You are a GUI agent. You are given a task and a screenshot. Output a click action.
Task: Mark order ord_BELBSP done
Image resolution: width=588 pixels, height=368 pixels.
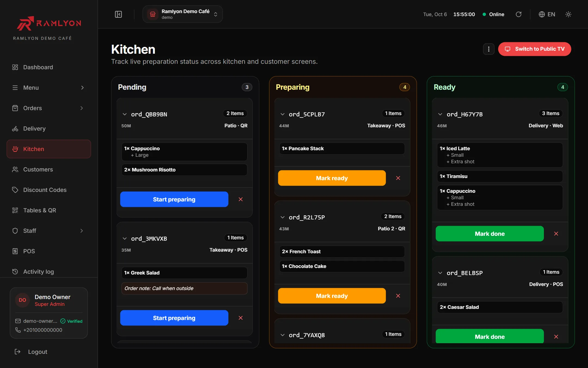pyautogui.click(x=490, y=336)
